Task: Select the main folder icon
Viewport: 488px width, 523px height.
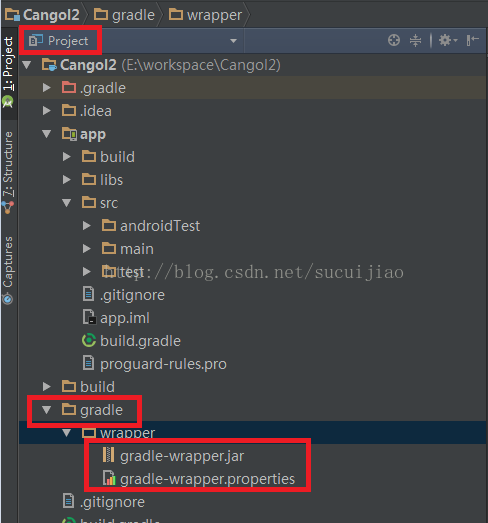Action: coord(109,248)
